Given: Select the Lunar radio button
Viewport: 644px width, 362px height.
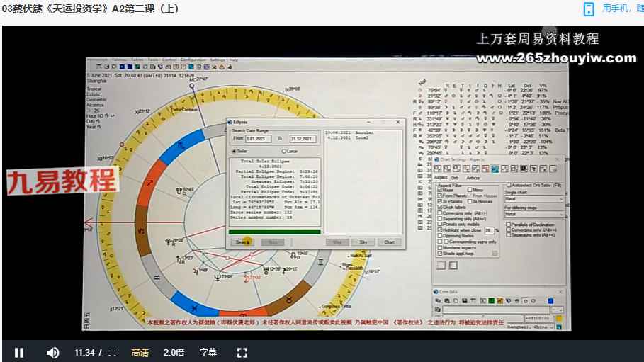Looking at the screenshot, I should coord(284,151).
